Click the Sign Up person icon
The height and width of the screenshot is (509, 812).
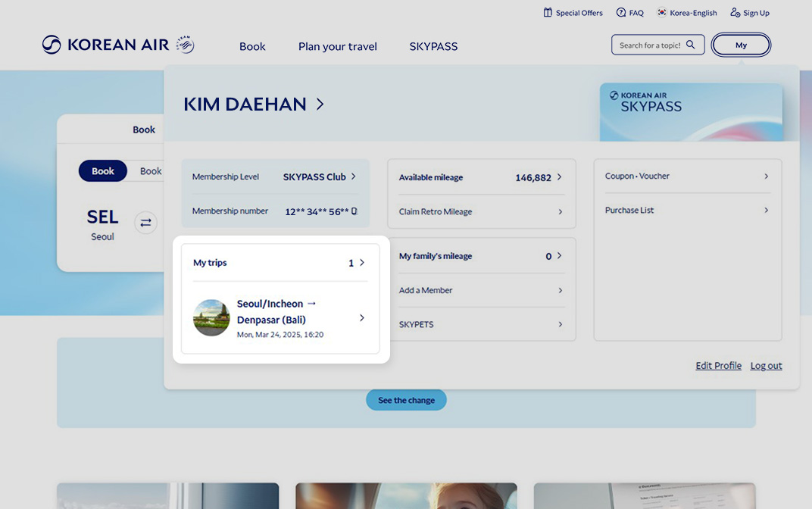point(735,12)
